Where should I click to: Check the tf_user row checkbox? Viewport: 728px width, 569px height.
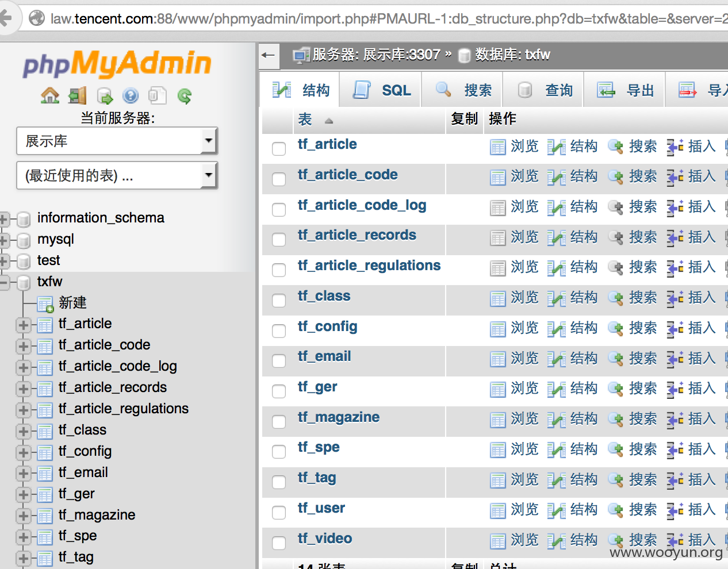[279, 512]
